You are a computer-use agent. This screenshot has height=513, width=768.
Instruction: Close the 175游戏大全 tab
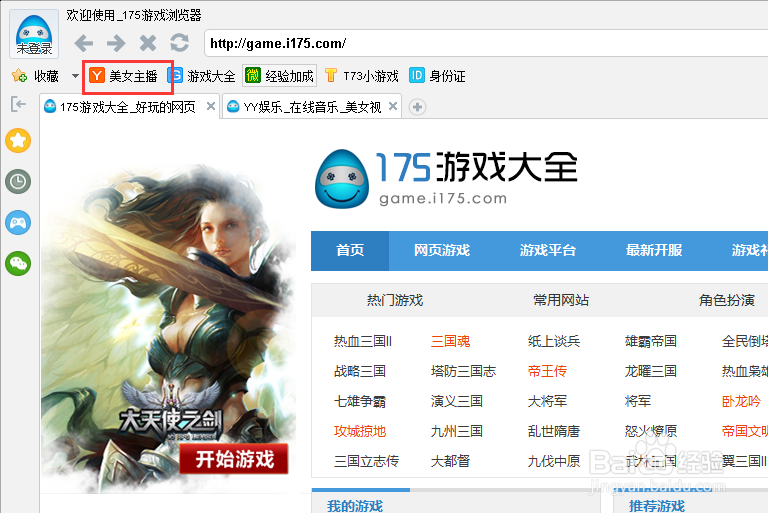click(x=211, y=106)
